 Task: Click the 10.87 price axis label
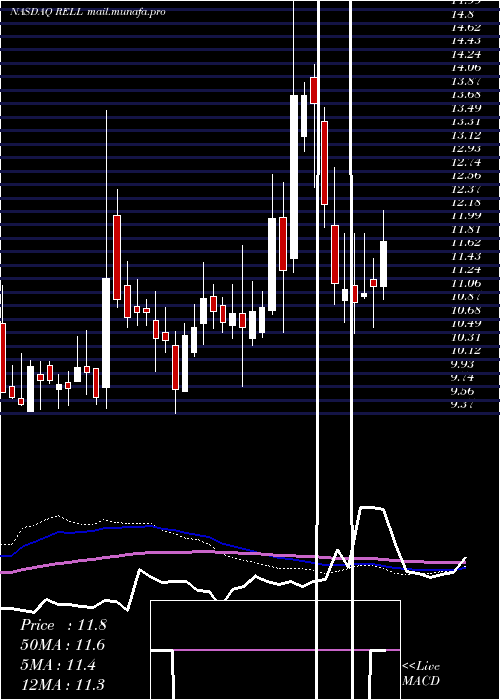pyautogui.click(x=466, y=296)
